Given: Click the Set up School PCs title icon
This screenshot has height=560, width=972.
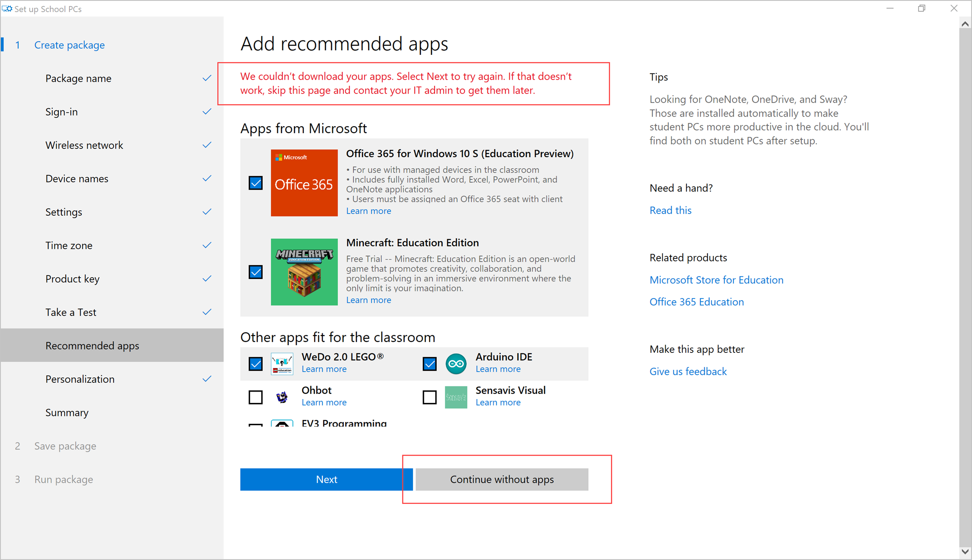Looking at the screenshot, I should coord(7,9).
